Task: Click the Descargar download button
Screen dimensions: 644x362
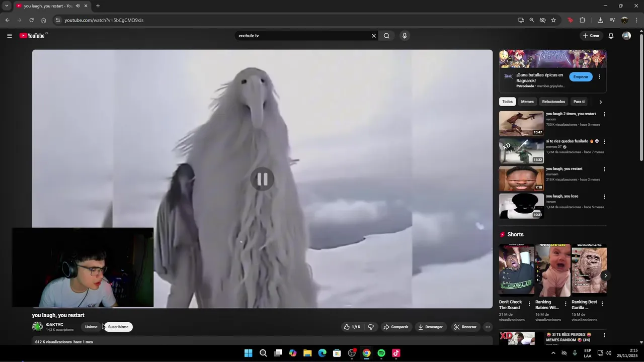Action: click(x=431, y=327)
